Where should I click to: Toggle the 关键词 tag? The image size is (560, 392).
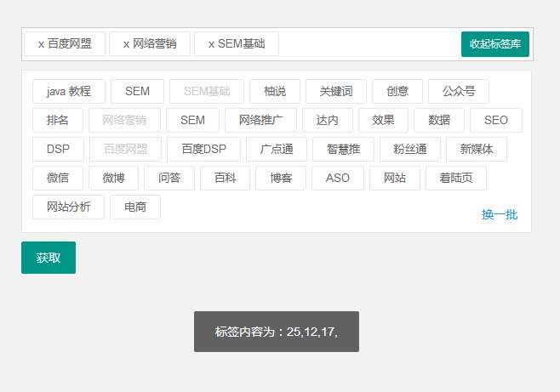[x=335, y=91]
